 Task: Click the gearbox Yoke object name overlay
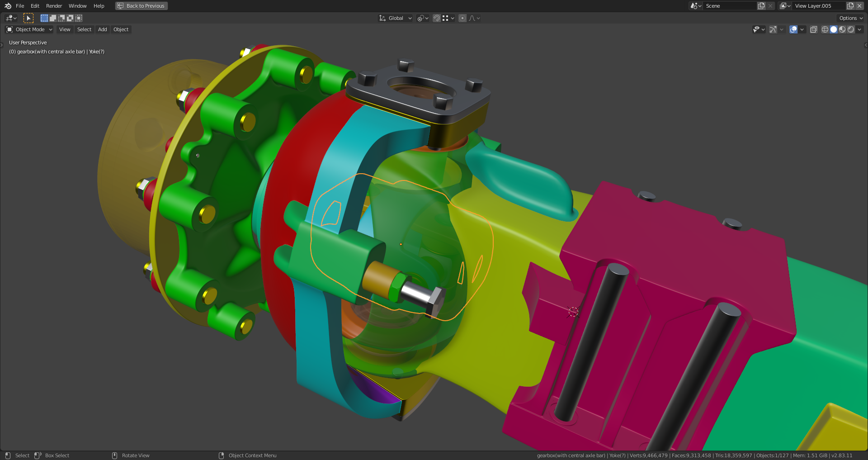[57, 52]
